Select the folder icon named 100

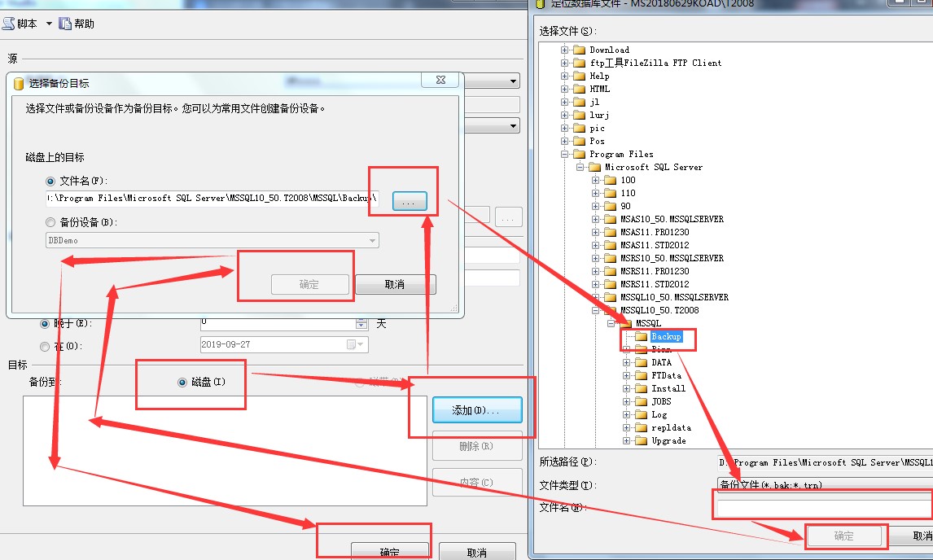tap(611, 181)
